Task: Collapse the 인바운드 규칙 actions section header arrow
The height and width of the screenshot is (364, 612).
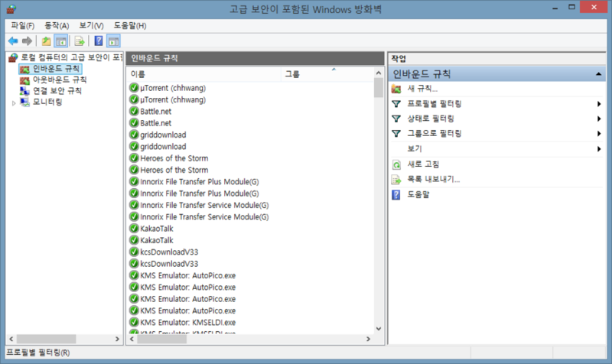Action: click(598, 73)
